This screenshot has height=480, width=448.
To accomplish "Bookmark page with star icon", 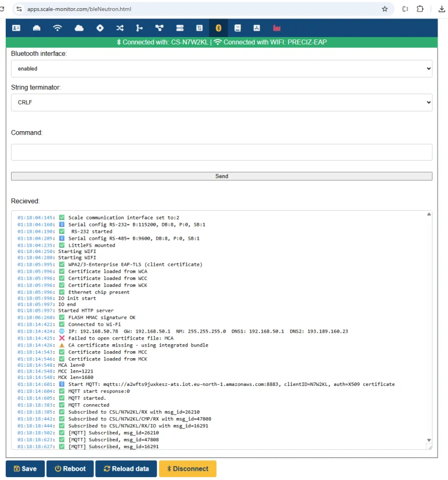I will (x=385, y=9).
